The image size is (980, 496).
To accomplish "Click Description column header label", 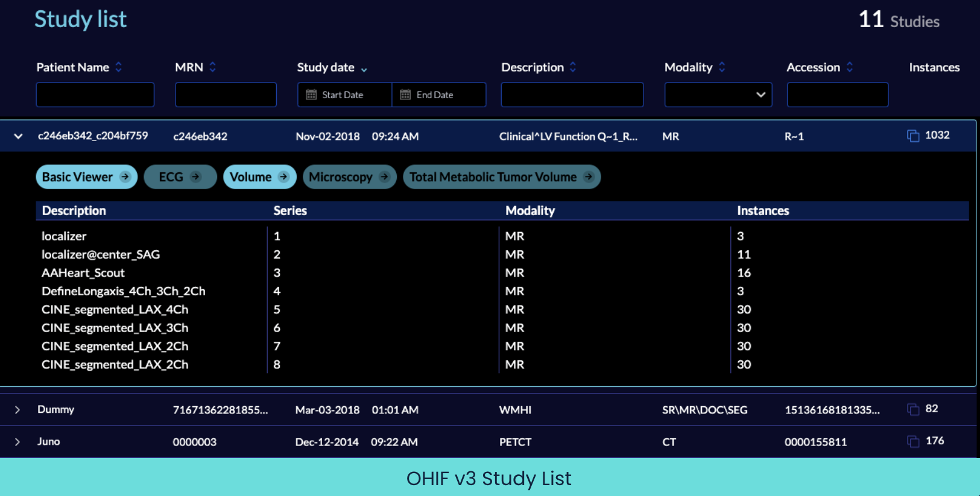I will pyautogui.click(x=533, y=67).
